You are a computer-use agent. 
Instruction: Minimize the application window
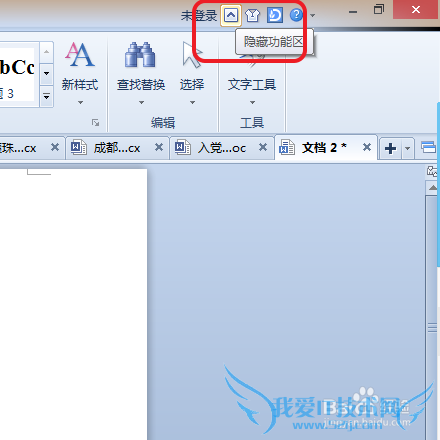coord(353,12)
